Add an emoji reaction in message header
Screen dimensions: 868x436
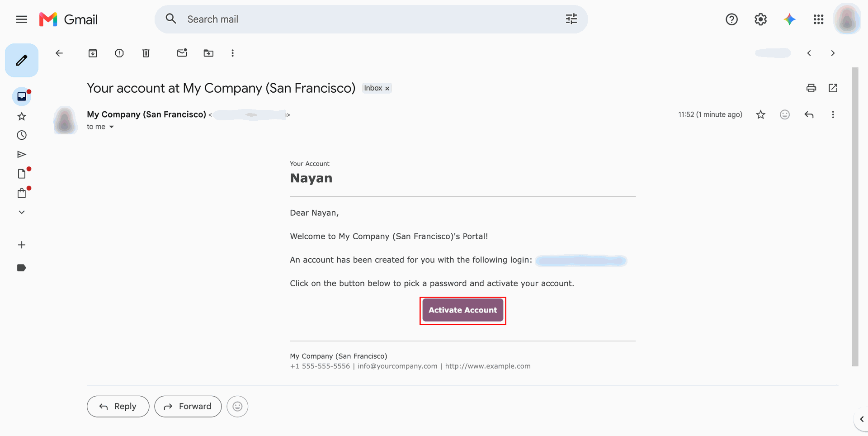[785, 115]
